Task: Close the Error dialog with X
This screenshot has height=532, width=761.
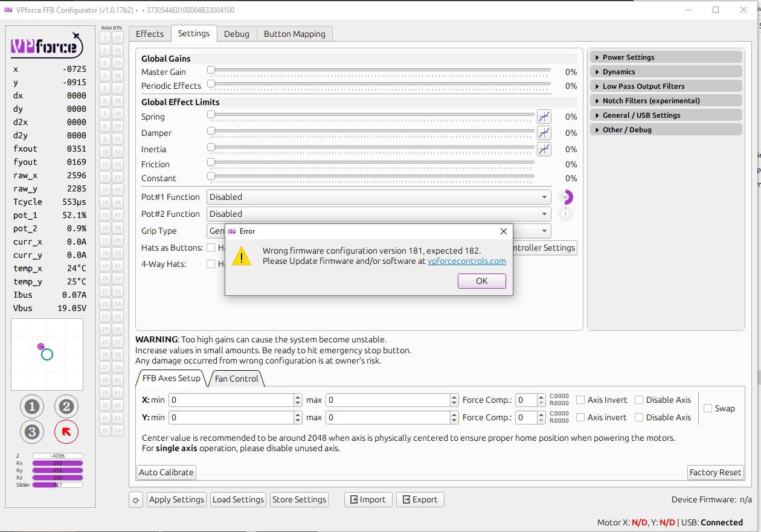Action: click(x=504, y=231)
